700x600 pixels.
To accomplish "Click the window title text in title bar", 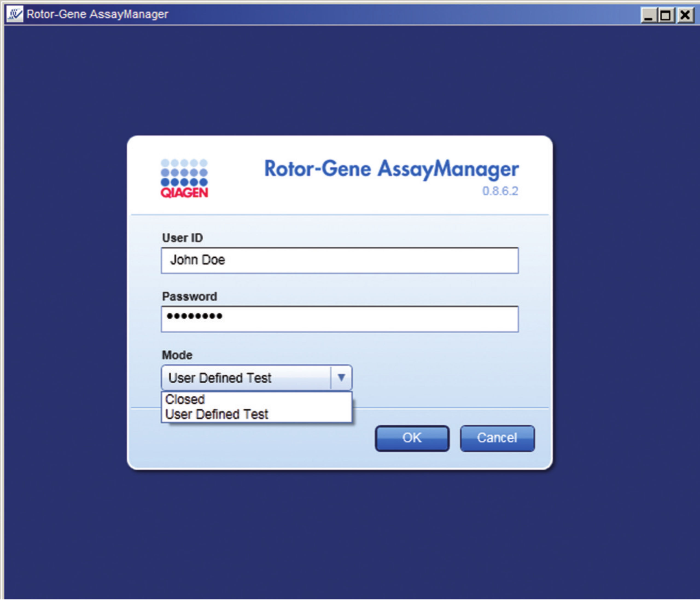I will (97, 14).
